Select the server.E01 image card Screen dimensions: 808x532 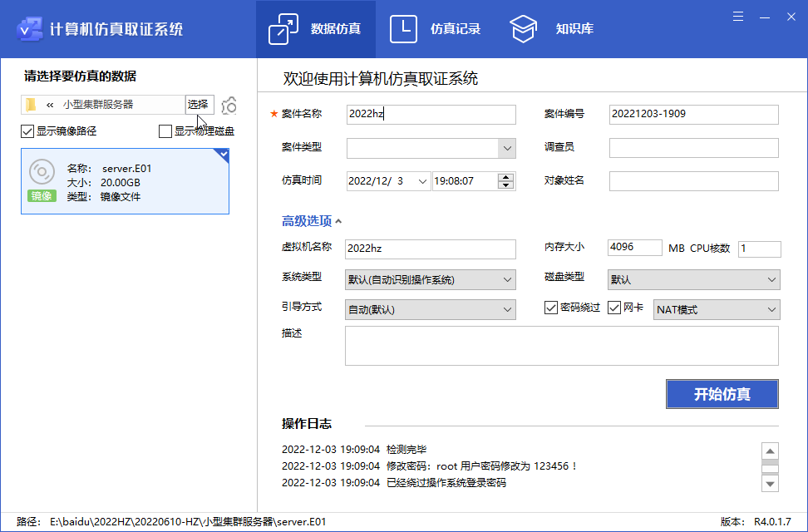[x=126, y=181]
